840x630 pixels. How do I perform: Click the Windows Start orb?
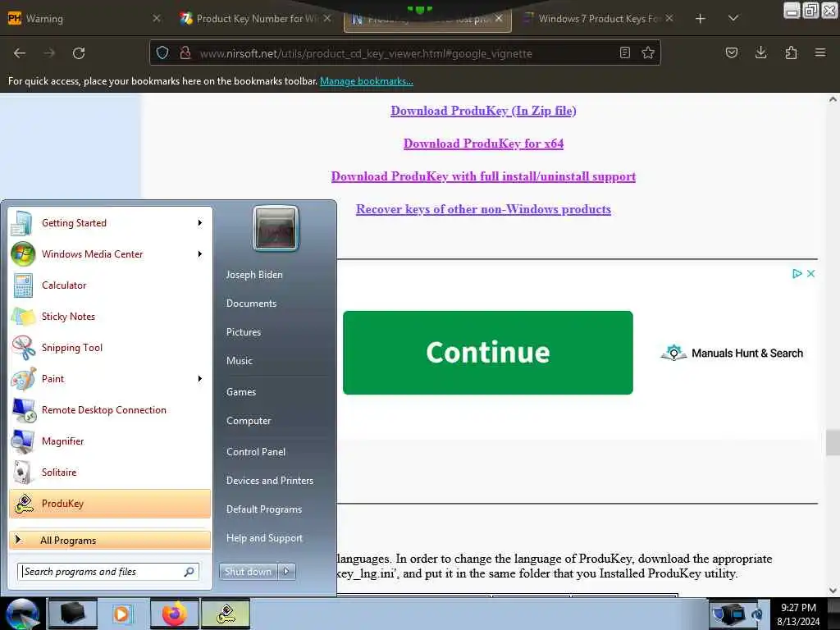(22, 614)
